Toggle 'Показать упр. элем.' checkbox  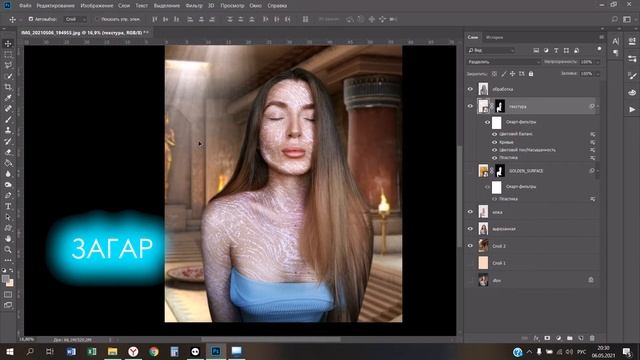coord(97,19)
